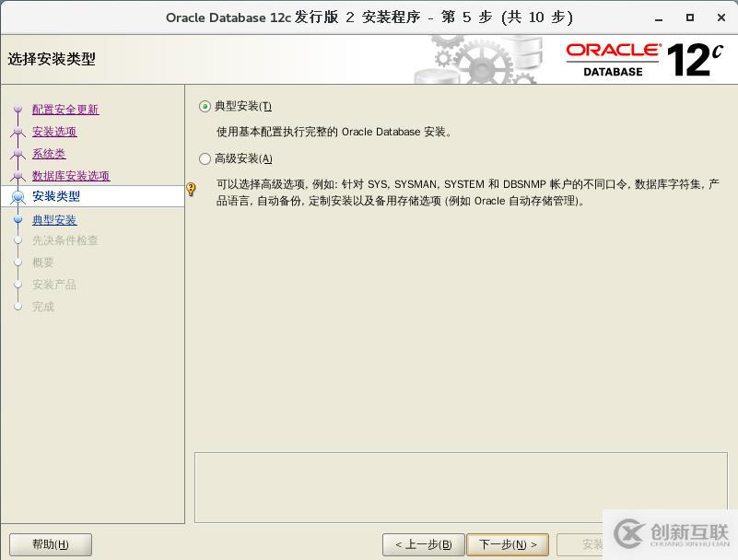Open the 配置安全更新 step link
The height and width of the screenshot is (560, 738).
coord(65,110)
